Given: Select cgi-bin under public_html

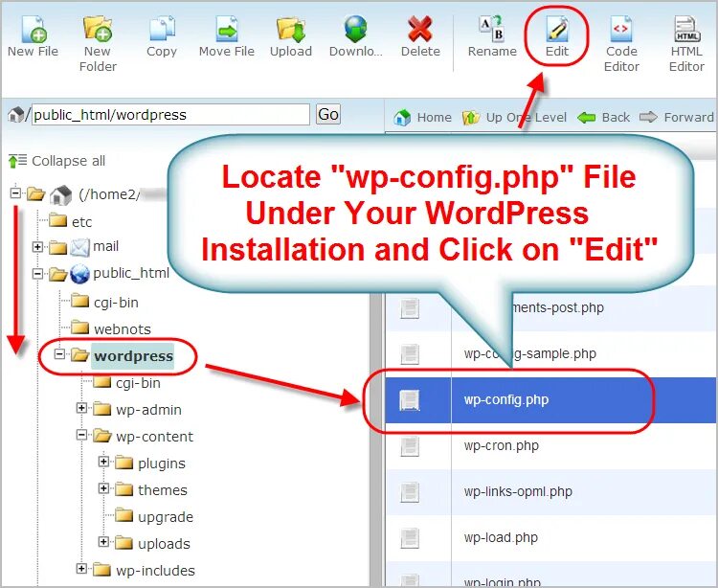Looking at the screenshot, I should click(x=116, y=303).
